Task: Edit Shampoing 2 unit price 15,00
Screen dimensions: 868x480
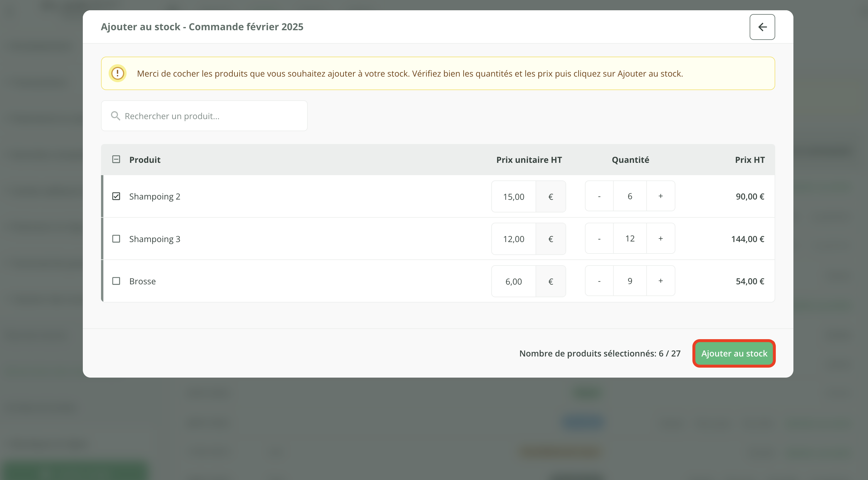Action: click(x=514, y=197)
